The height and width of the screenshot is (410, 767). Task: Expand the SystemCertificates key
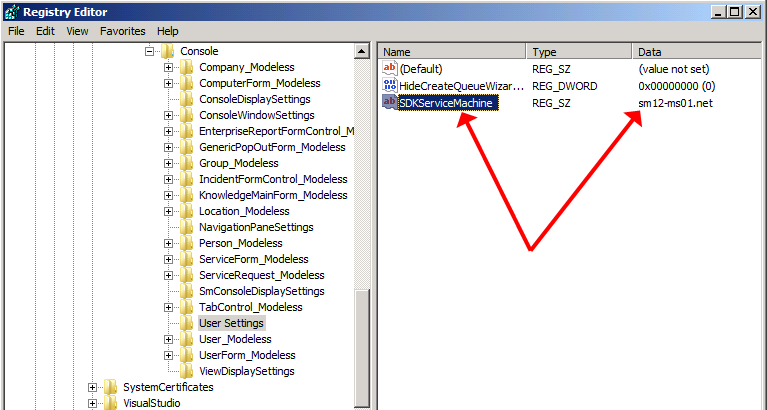tap(92, 387)
